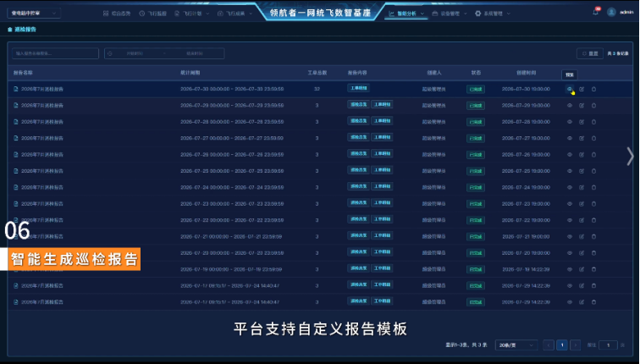Viewport: 640px width, 364px height.
Task: Click the admin user avatar
Action: 611,12
